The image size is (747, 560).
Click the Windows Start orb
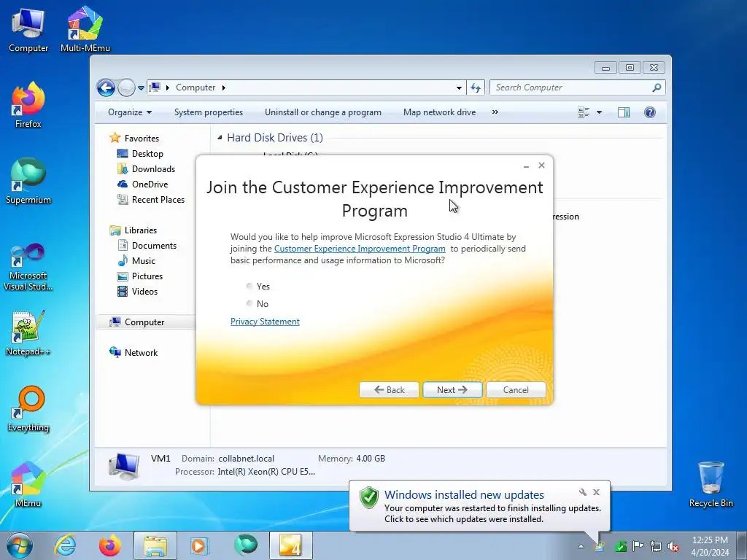click(x=20, y=545)
